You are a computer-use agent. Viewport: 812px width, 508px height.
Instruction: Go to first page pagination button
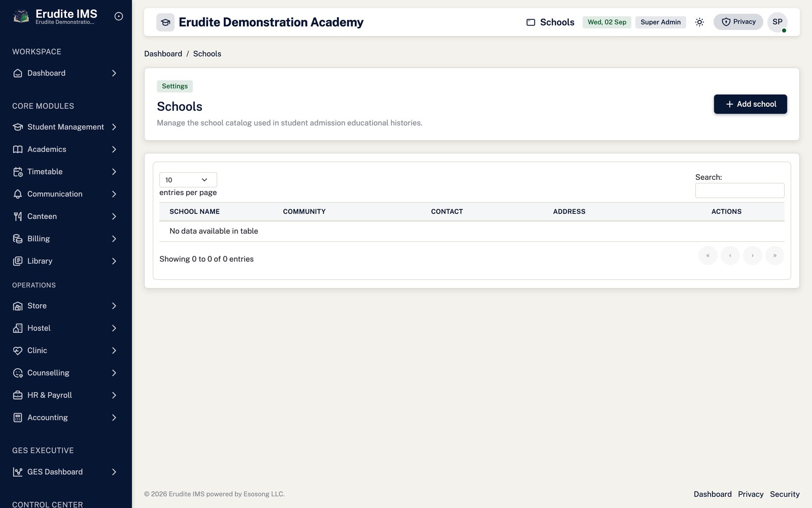707,256
